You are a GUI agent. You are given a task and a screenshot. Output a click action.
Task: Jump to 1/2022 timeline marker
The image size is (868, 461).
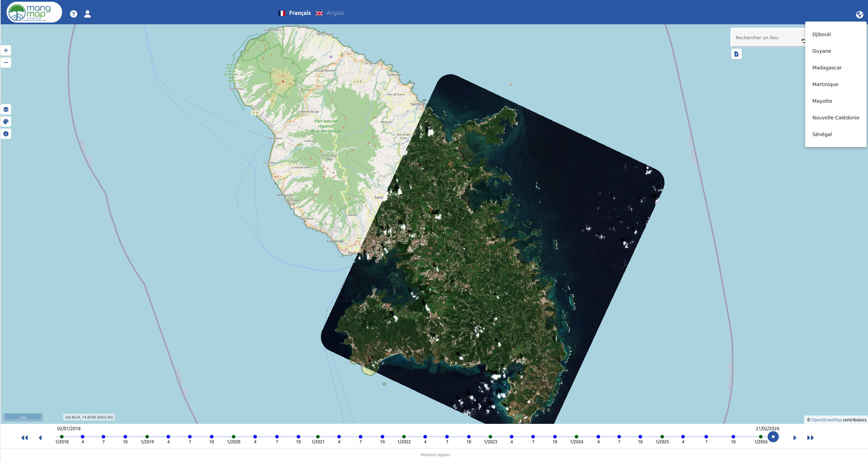(x=404, y=437)
